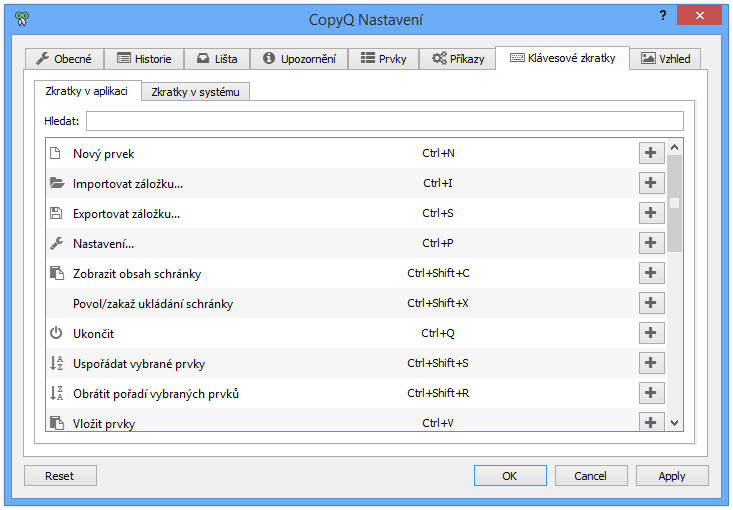Click the Apply button

pos(672,476)
